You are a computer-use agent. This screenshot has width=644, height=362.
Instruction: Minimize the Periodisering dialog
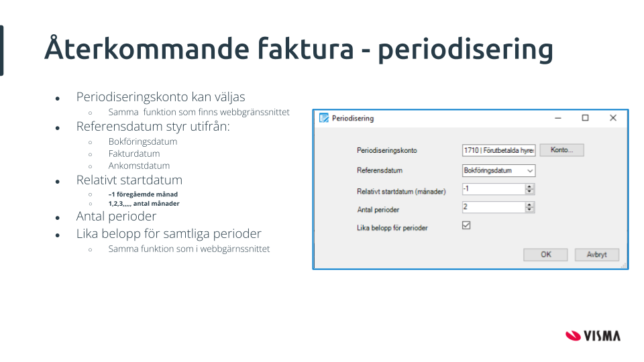coord(558,118)
